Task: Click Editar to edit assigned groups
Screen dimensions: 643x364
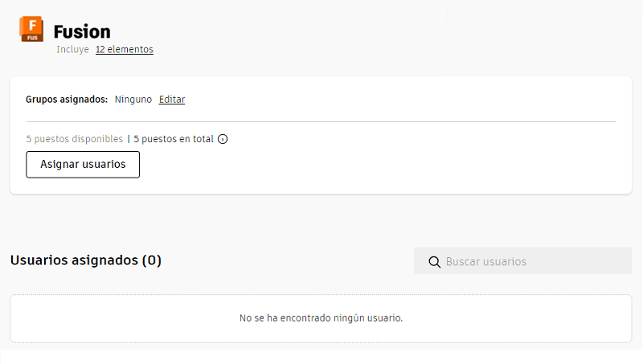Action: (x=172, y=100)
